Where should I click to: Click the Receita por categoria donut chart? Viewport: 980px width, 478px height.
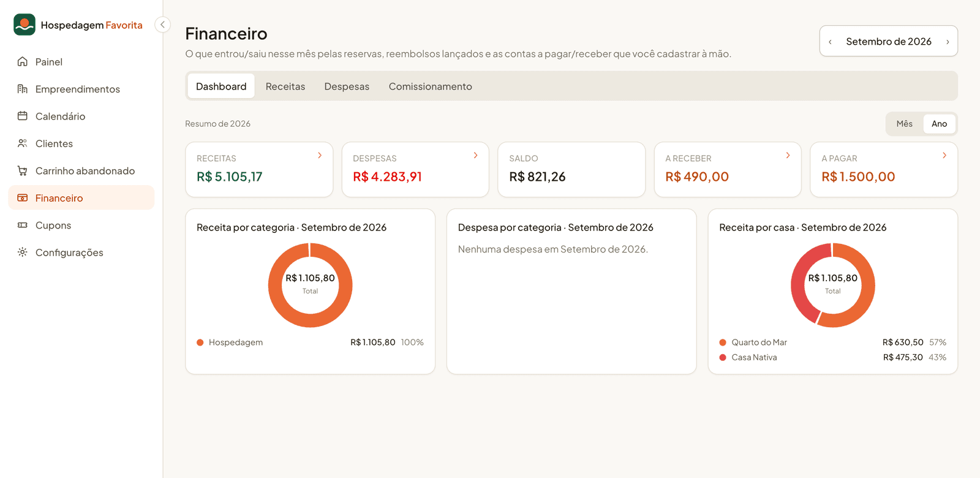(310, 285)
